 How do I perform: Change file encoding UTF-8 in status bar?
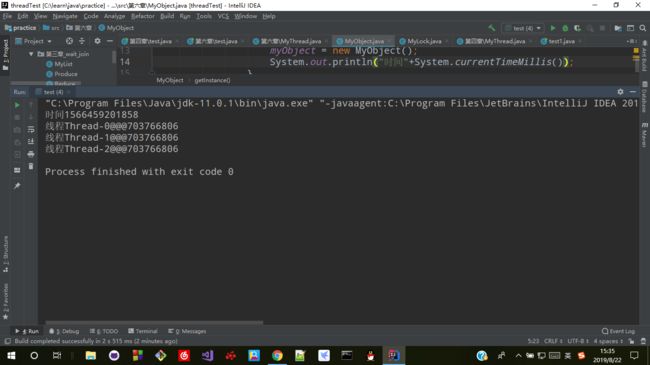[x=578, y=341]
